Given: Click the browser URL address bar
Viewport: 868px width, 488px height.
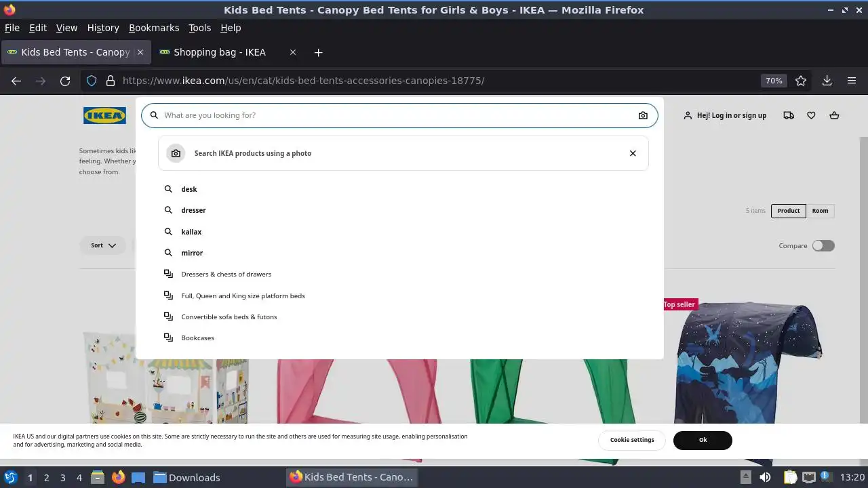Looking at the screenshot, I should click(x=434, y=81).
